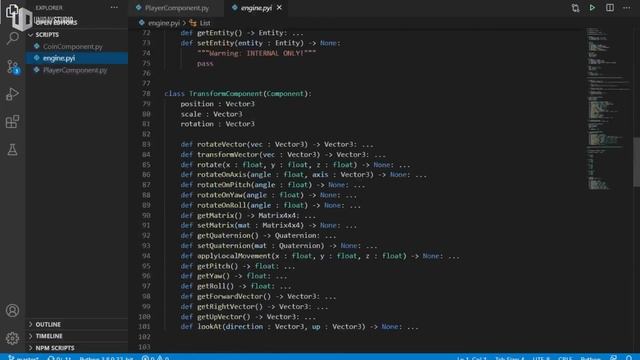The width and height of the screenshot is (640, 360).
Task: Click the def setMatrix line
Action: pyautogui.click(x=269, y=225)
